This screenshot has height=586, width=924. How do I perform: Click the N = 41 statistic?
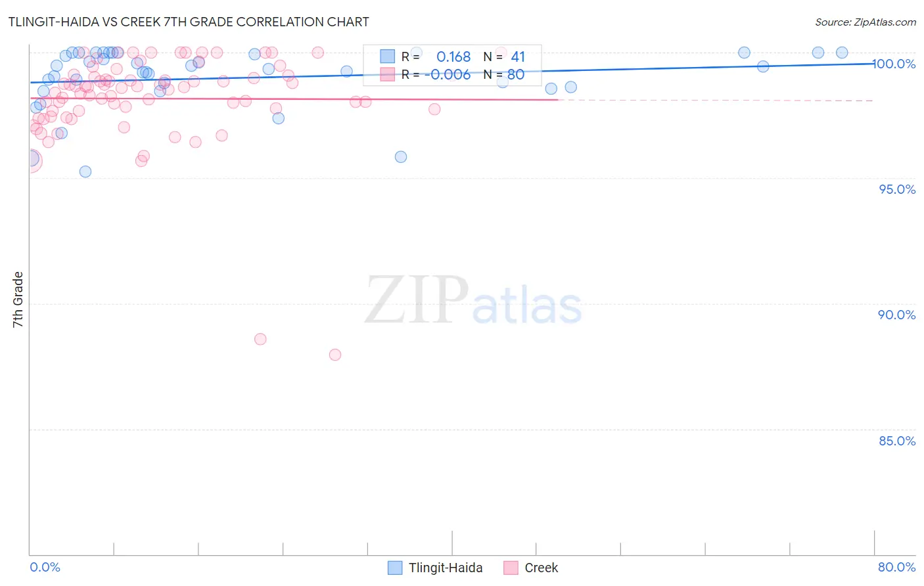(504, 57)
